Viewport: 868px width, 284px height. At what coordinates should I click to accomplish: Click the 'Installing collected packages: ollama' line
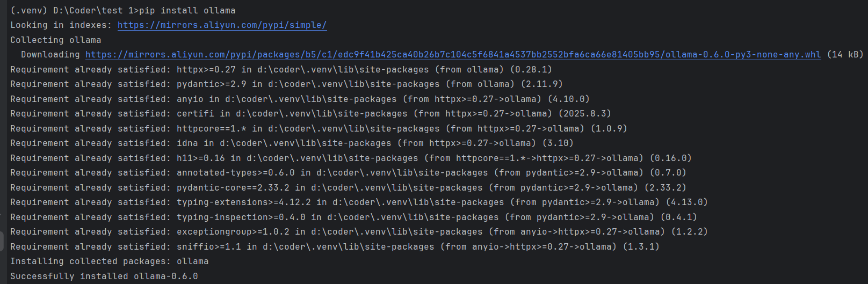[x=109, y=261]
